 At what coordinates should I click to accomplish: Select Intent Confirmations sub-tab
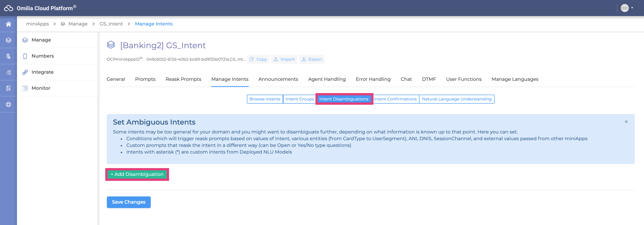point(395,99)
